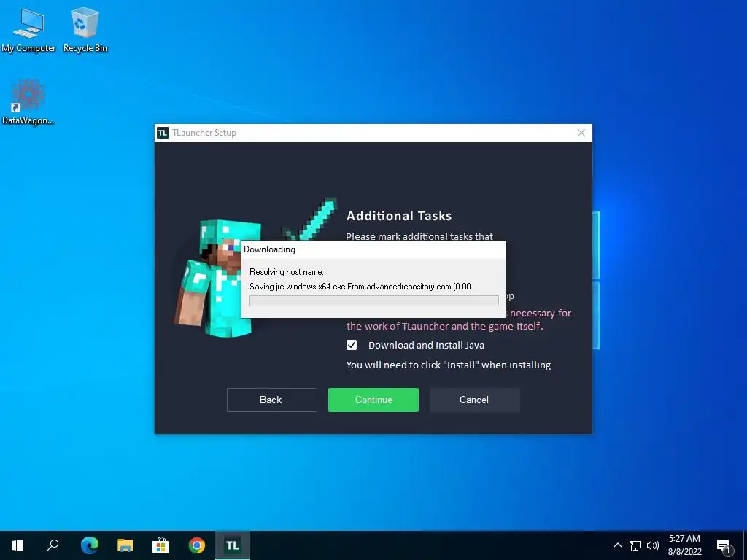Go Back in TLauncher Setup
This screenshot has height=560, width=747.
tap(271, 400)
